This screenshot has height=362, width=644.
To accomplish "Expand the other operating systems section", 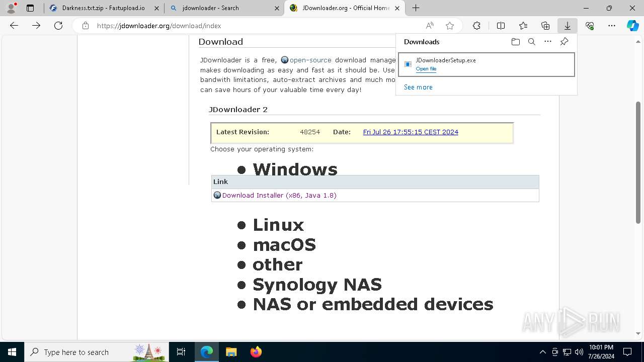I will pos(278,264).
